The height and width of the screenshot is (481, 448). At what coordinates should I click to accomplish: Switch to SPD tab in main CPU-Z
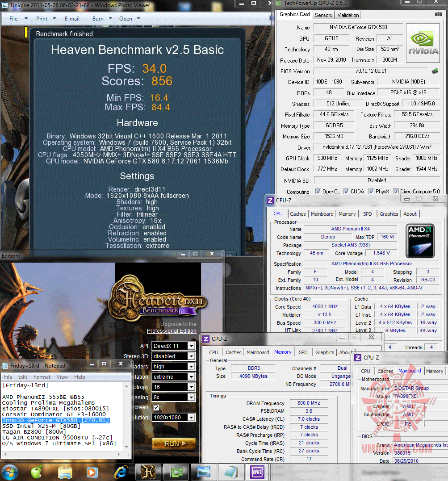[x=367, y=214]
